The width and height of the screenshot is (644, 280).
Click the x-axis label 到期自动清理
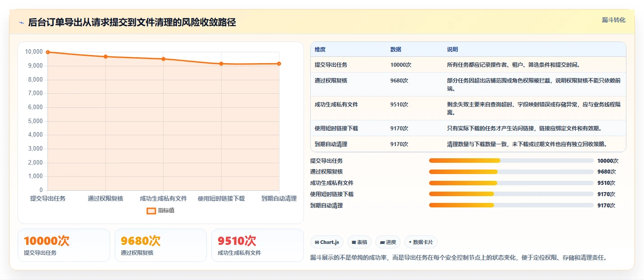(279, 199)
